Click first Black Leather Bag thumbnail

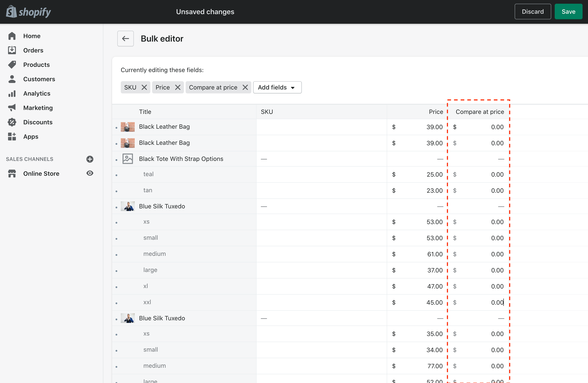128,127
